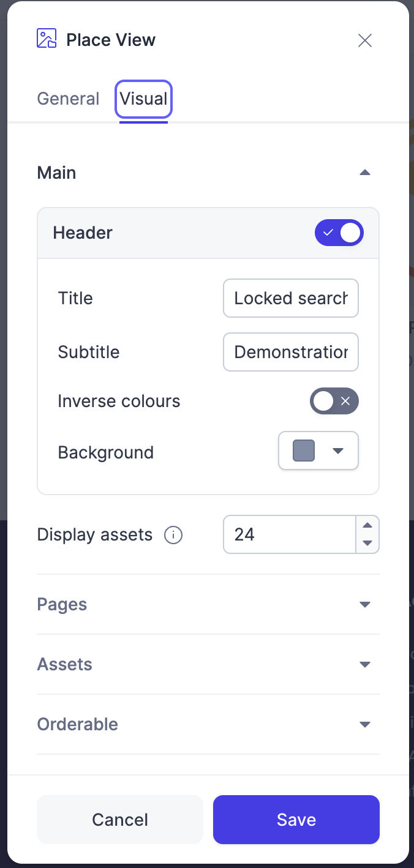Viewport: 414px width, 868px height.
Task: Expand the Orderable section
Action: click(x=208, y=724)
